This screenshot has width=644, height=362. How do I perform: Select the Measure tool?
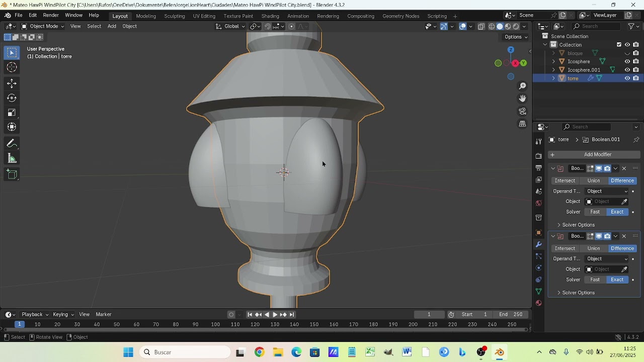12,159
